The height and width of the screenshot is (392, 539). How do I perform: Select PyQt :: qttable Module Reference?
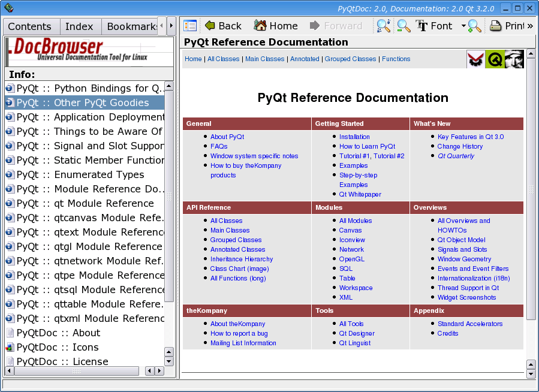[85, 304]
